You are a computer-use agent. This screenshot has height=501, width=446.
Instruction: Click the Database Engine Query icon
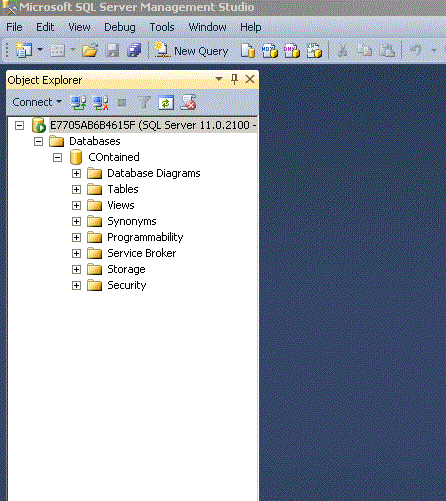pos(248,51)
